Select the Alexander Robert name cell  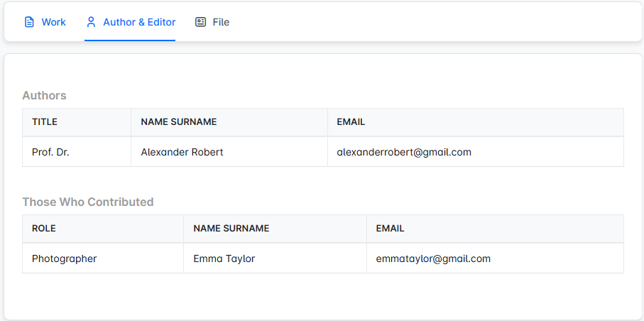point(182,152)
